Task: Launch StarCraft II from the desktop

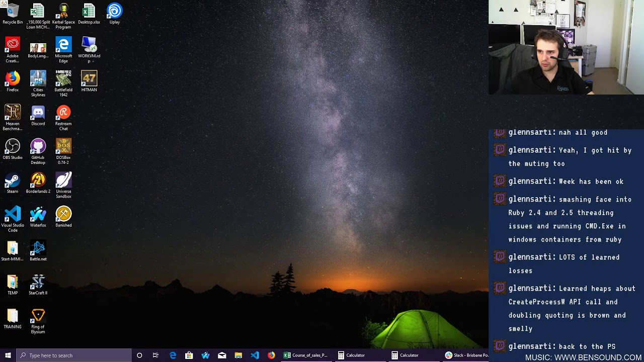Action: (x=38, y=285)
